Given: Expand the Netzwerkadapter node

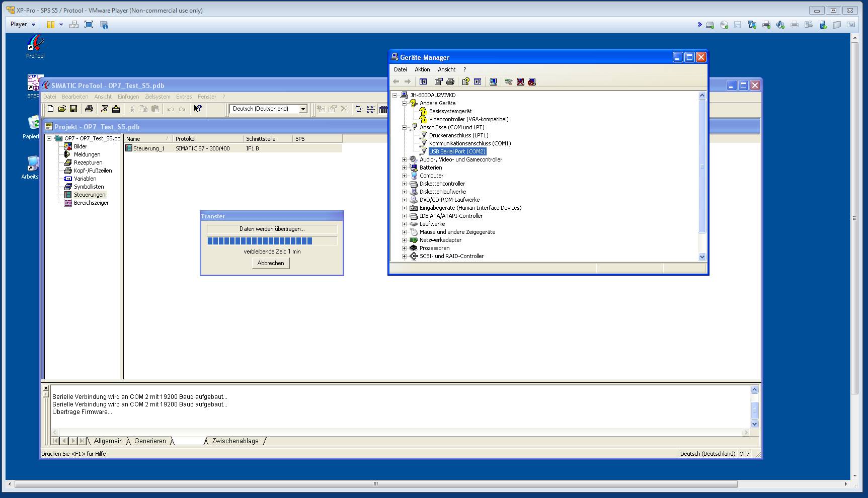Looking at the screenshot, I should pyautogui.click(x=404, y=240).
